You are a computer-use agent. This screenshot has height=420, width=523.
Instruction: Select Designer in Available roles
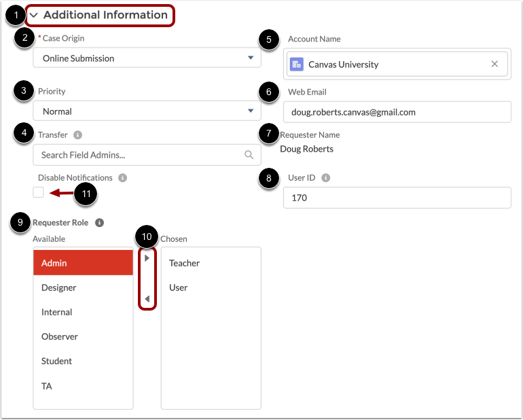[x=83, y=287]
